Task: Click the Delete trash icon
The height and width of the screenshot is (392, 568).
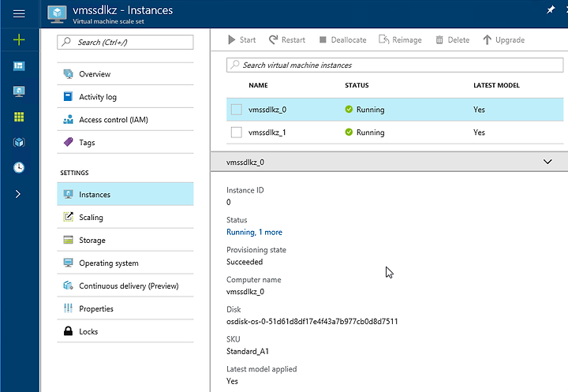Action: coord(439,39)
